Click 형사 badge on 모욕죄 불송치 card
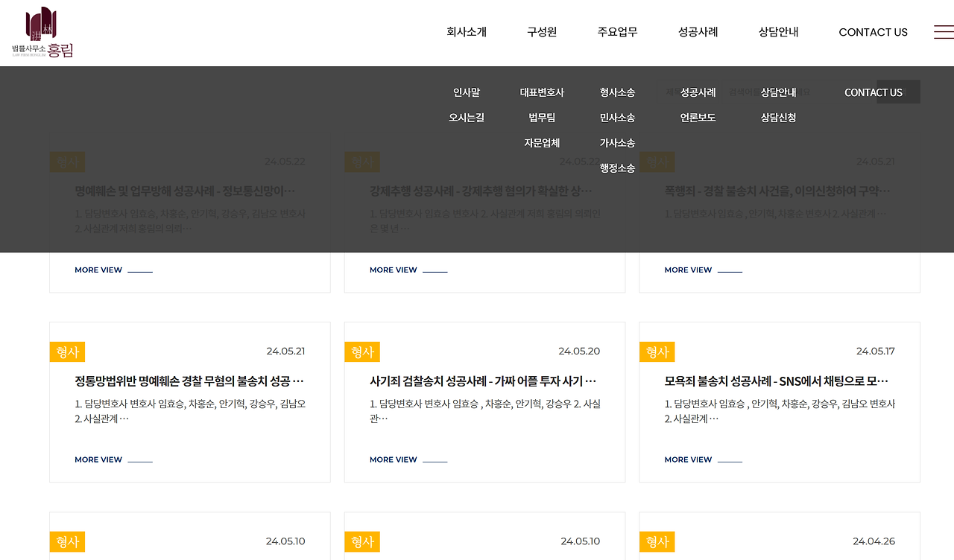This screenshot has width=954, height=560. pyautogui.click(x=657, y=351)
